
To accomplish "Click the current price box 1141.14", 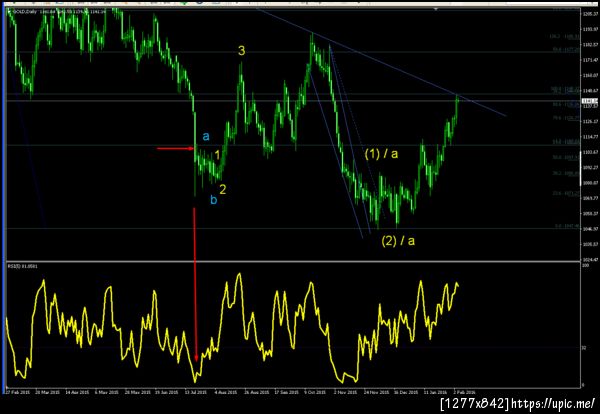I will pyautogui.click(x=589, y=101).
